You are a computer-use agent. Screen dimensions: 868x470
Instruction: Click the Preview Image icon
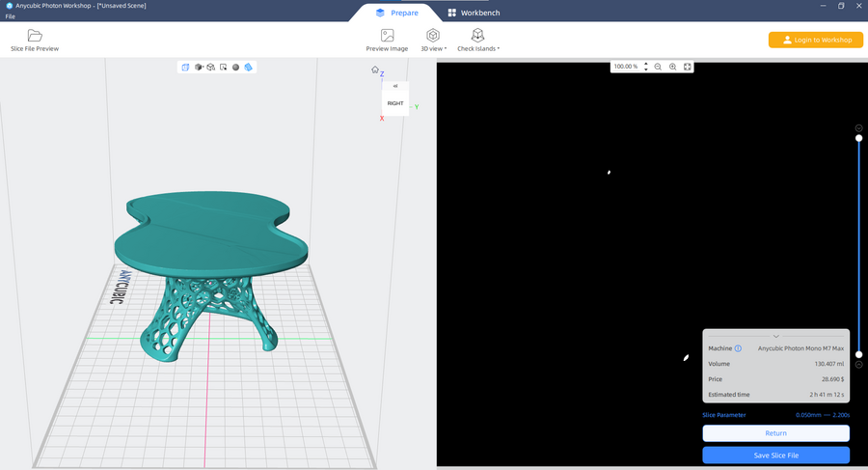387,36
